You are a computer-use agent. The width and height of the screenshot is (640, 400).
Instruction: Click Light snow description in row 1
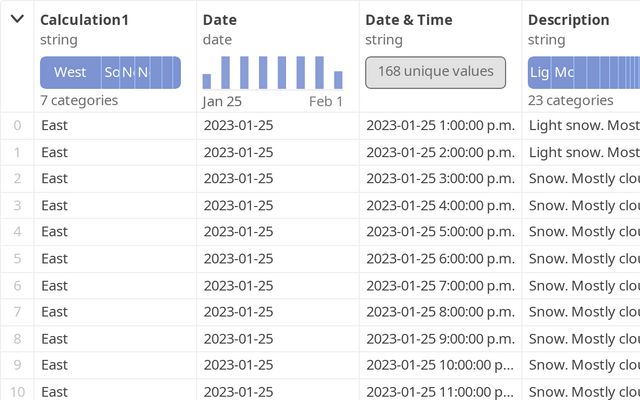(581, 153)
